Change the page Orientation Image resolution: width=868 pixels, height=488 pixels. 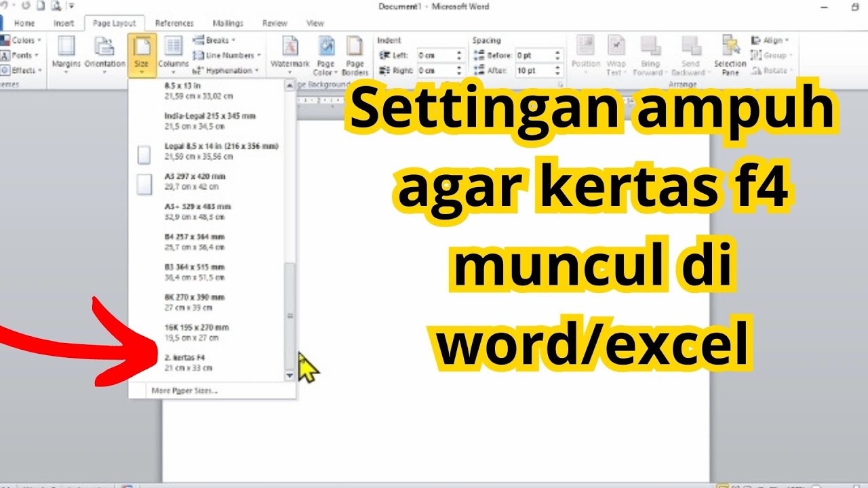pyautogui.click(x=103, y=54)
